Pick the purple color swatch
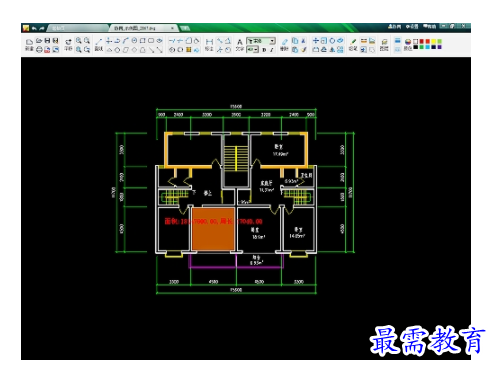This screenshot has width=494, height=372. 440,47
